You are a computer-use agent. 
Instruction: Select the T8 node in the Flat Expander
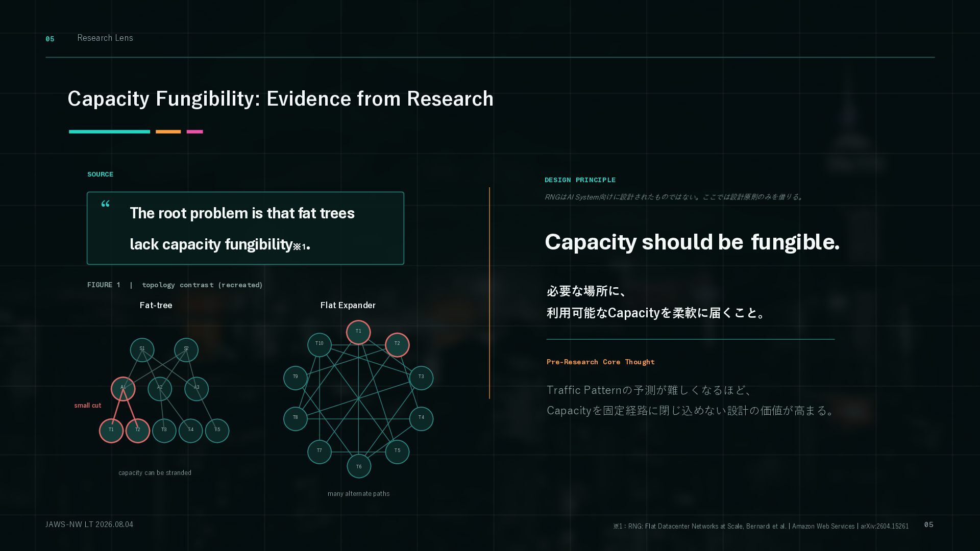pos(296,419)
